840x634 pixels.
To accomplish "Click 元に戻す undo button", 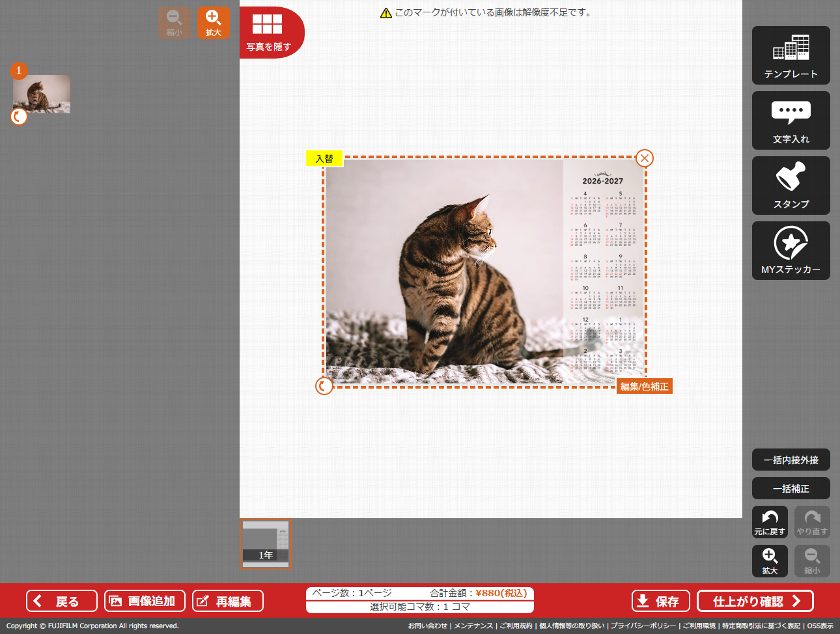I will (x=770, y=522).
